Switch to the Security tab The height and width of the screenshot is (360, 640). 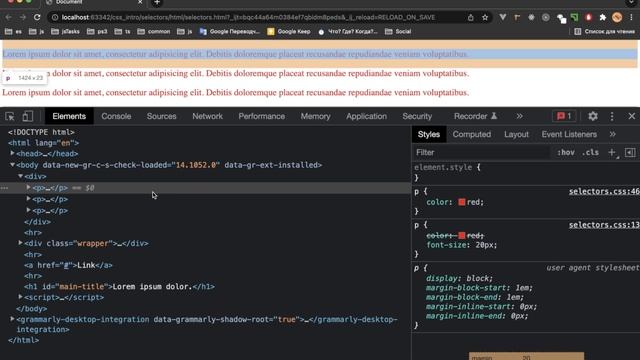click(417, 116)
